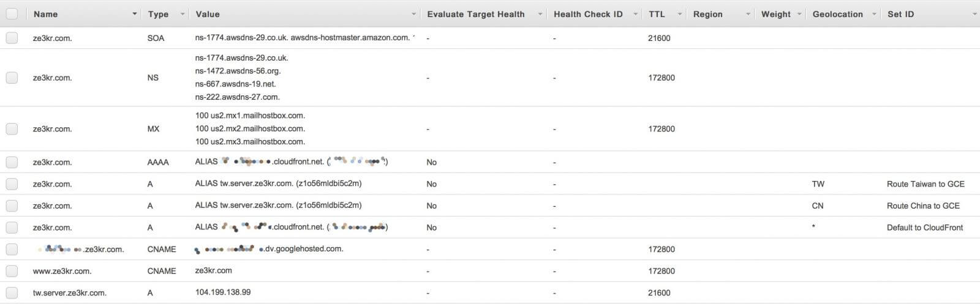Check the www.ze3kr.com CNAME row
This screenshot has width=980, height=304.
coord(12,271)
